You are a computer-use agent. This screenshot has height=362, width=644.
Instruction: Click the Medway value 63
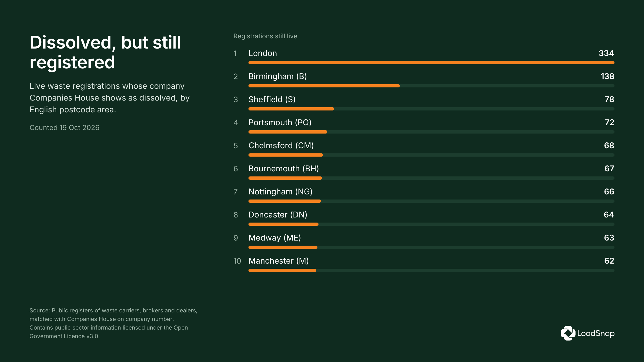pos(609,238)
